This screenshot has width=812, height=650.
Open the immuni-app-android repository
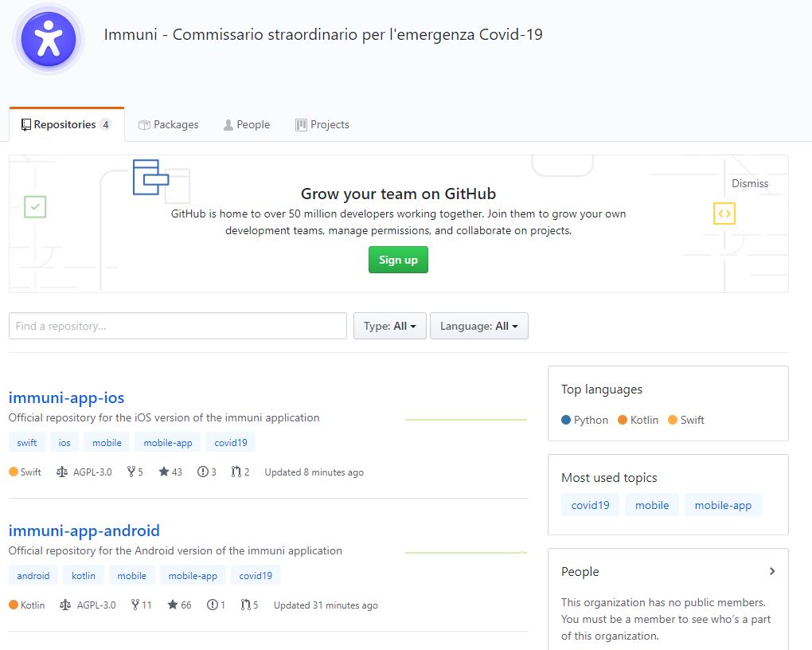(84, 531)
